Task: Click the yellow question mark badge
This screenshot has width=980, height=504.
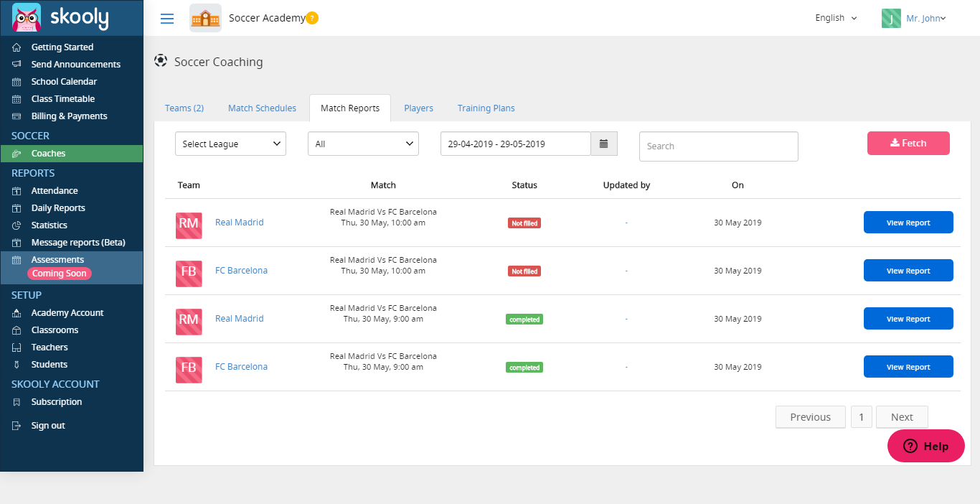Action: coord(312,18)
